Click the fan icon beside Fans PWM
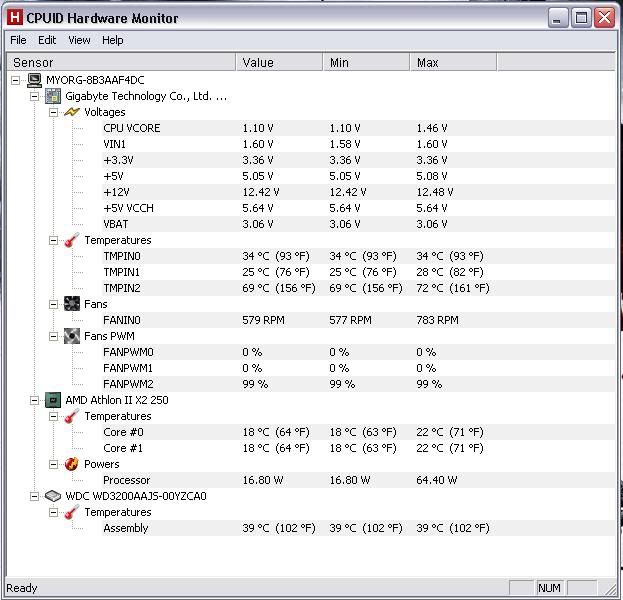The height and width of the screenshot is (600, 623). 72,336
